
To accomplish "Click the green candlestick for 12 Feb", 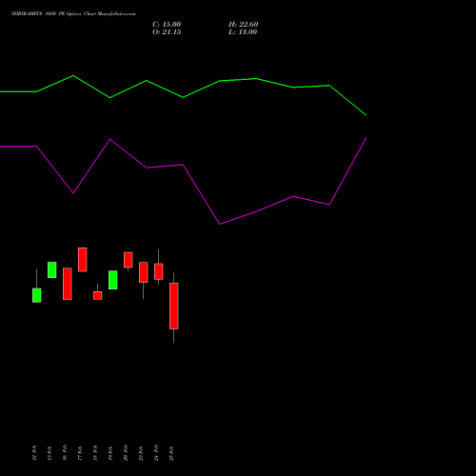I will coord(37,295).
